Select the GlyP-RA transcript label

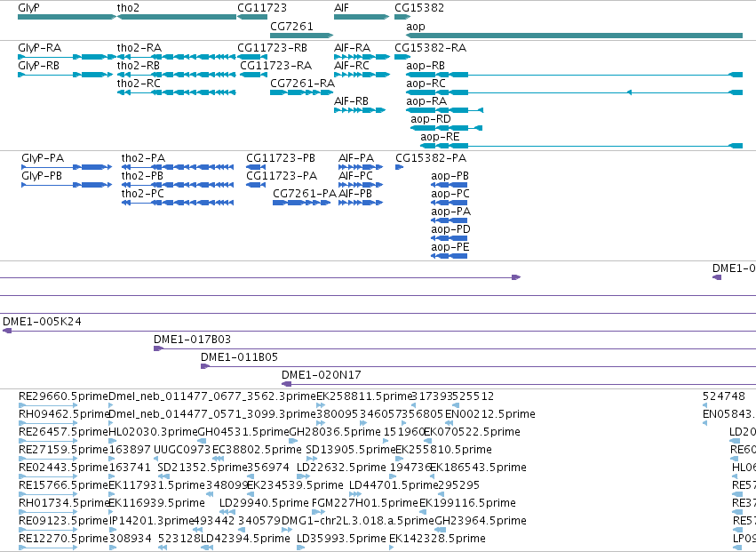point(40,48)
